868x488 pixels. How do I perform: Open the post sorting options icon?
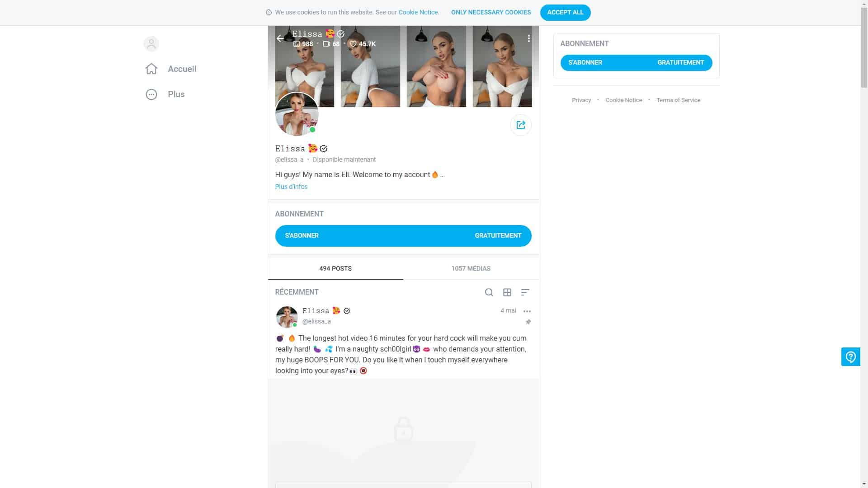click(525, 292)
